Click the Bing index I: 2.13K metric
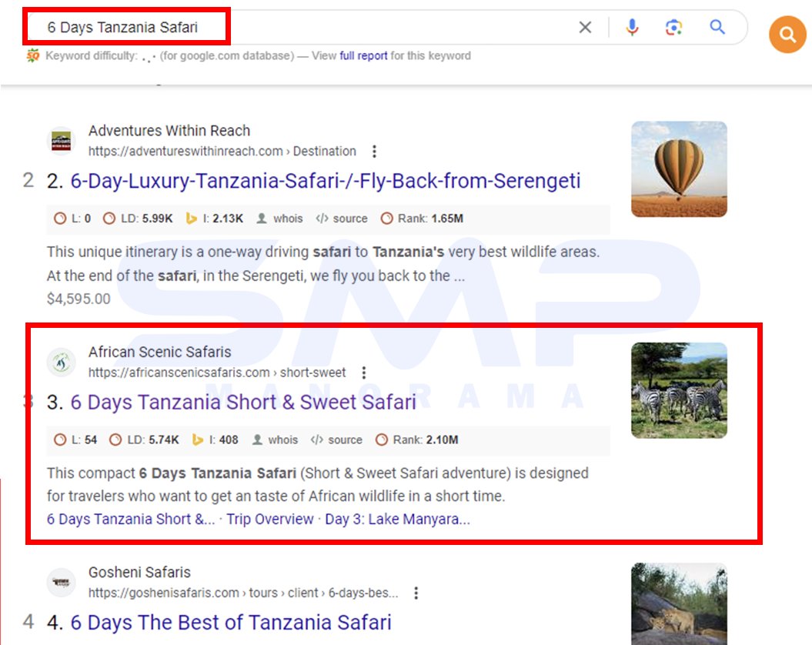The height and width of the screenshot is (645, 812). click(x=215, y=219)
